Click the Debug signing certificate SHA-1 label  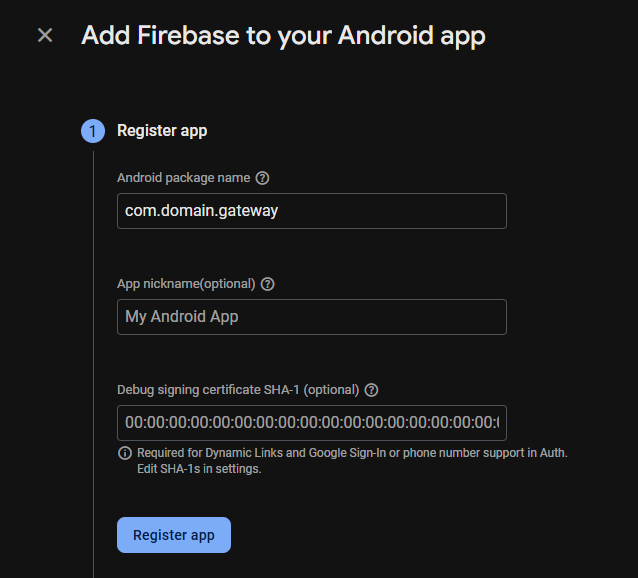(237, 390)
